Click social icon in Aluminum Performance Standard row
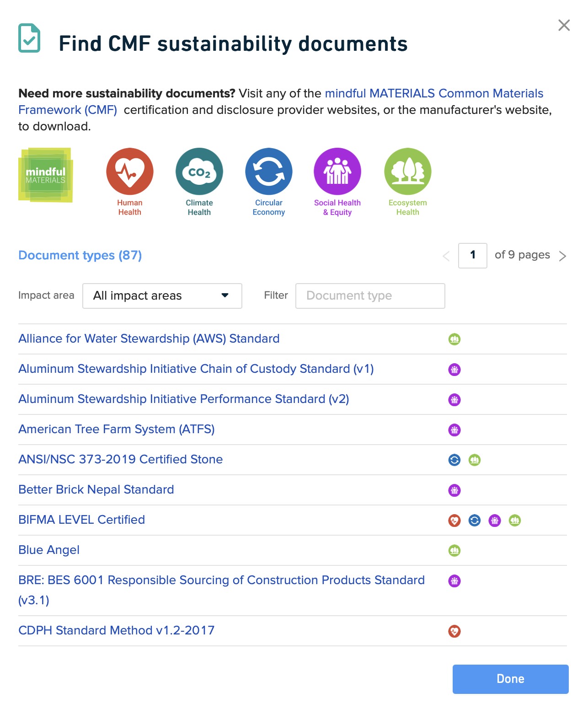 click(454, 399)
